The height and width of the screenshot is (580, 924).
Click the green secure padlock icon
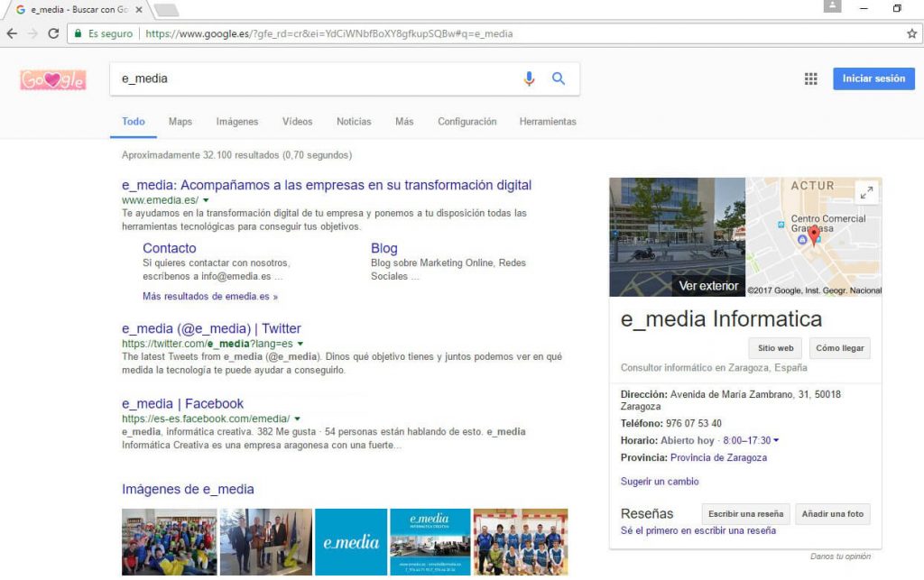point(78,33)
